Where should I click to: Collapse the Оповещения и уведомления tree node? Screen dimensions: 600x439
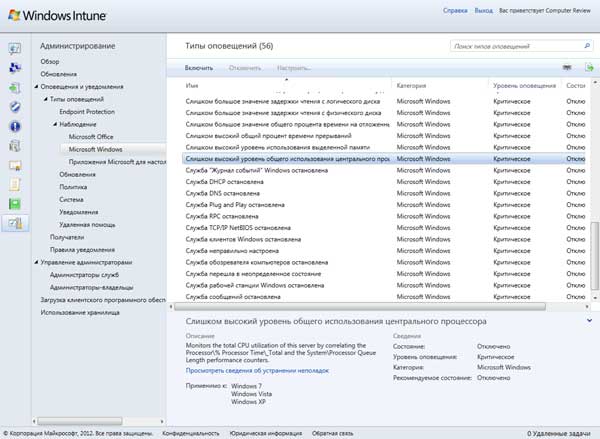click(37, 87)
